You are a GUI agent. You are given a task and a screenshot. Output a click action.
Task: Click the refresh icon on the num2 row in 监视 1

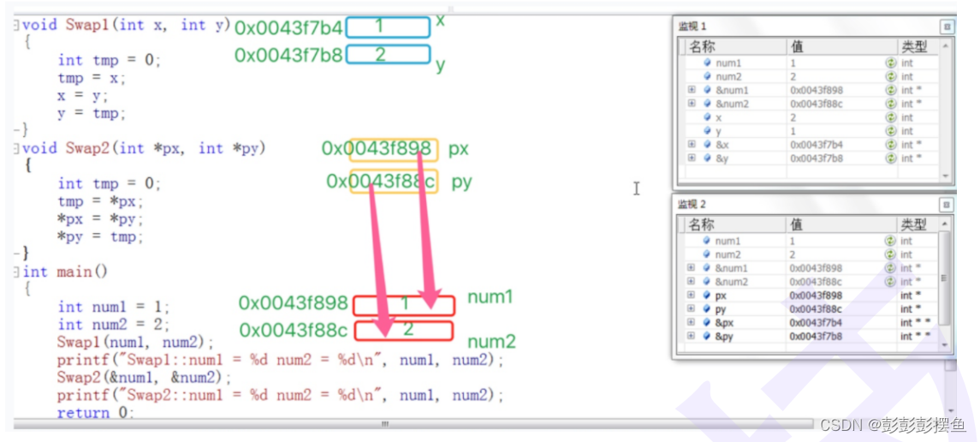[891, 76]
